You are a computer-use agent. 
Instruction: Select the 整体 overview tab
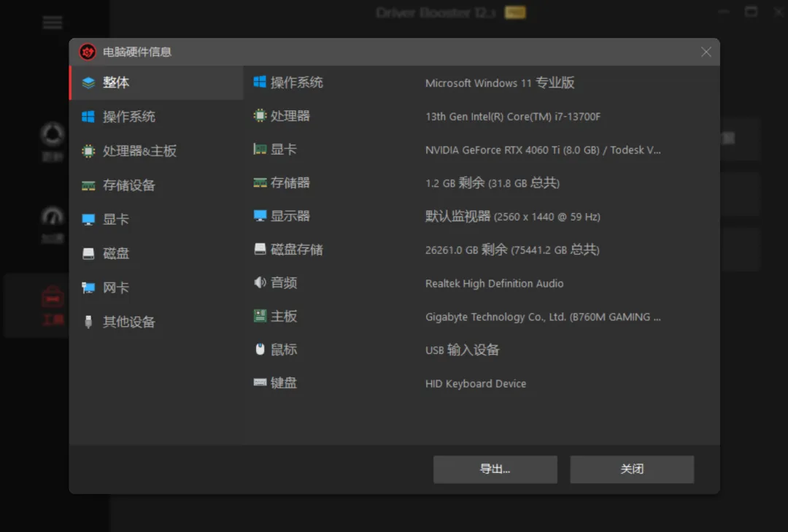coord(156,82)
